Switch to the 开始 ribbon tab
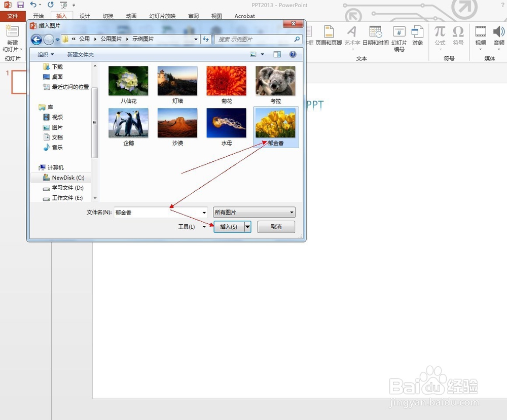Viewport: 507px width, 420px height. [x=38, y=16]
